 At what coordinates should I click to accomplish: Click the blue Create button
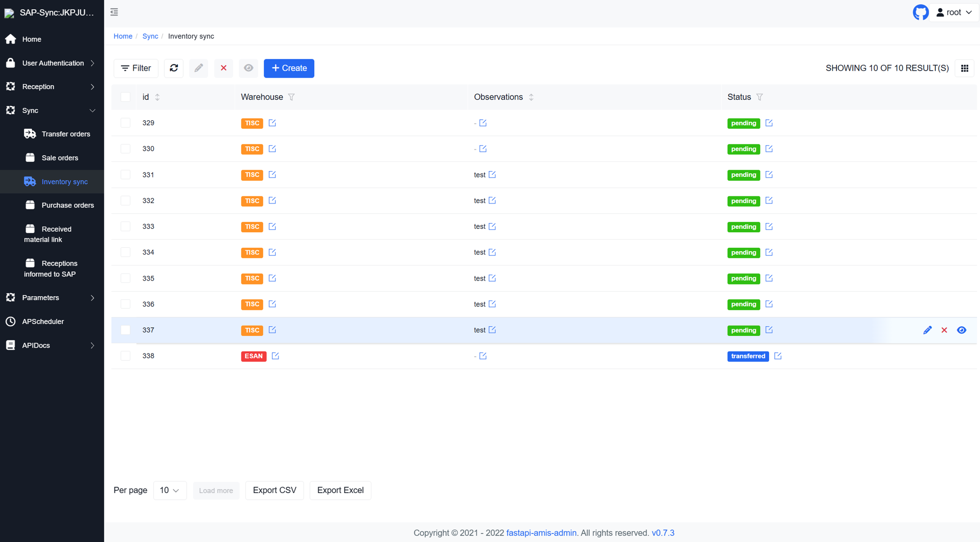pos(289,68)
